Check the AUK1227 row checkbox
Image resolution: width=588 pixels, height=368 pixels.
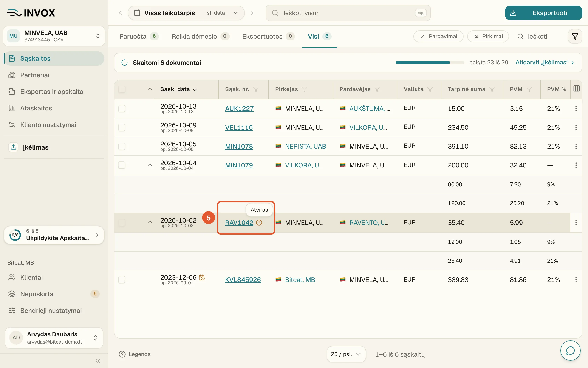click(122, 109)
